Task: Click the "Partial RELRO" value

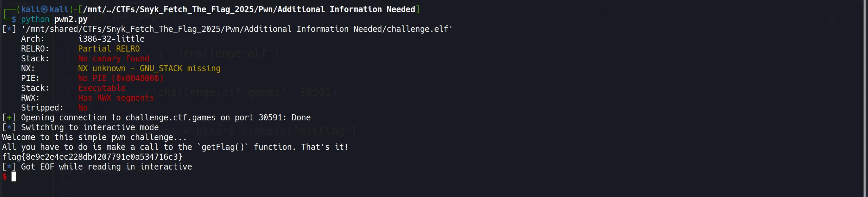Action: (109, 49)
